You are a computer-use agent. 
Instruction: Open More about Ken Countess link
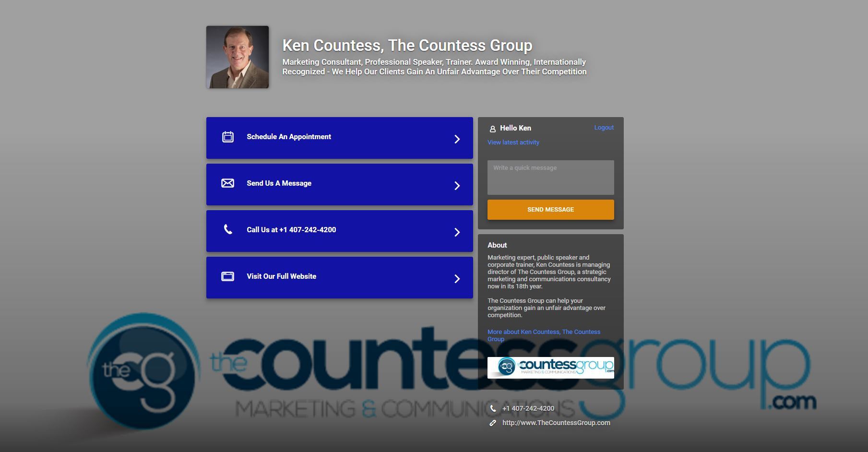[544, 335]
